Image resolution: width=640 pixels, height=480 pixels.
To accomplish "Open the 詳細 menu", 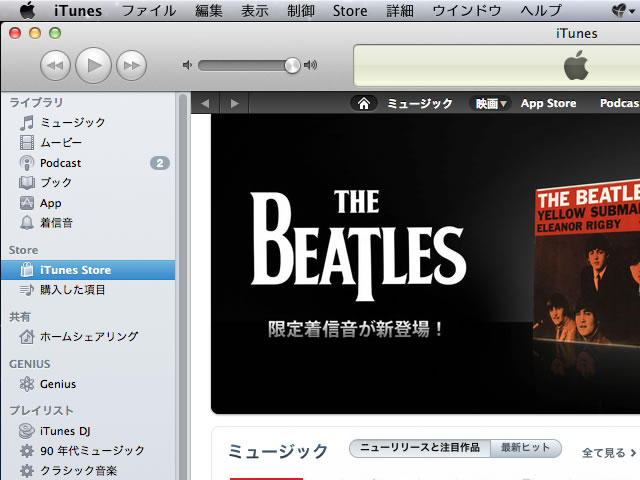I will coord(400,11).
